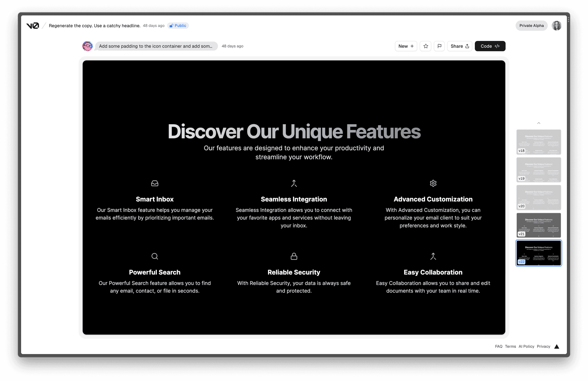
Task: Open the Share options menu
Action: (x=459, y=46)
